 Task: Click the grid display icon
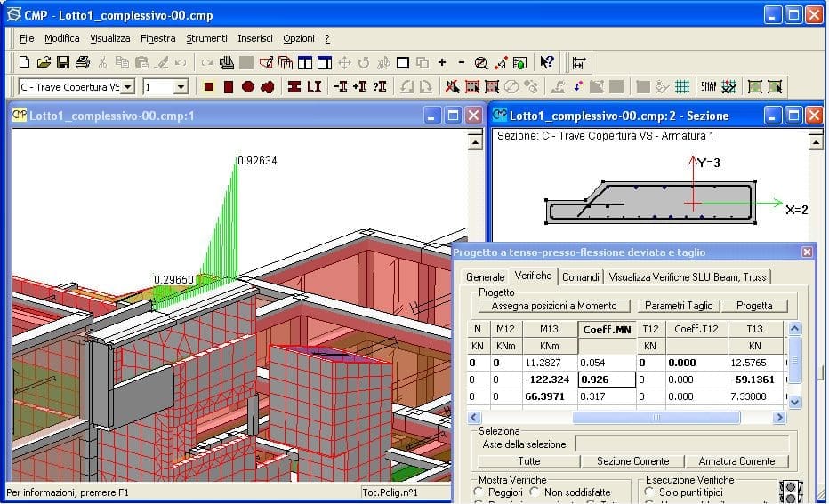682,87
